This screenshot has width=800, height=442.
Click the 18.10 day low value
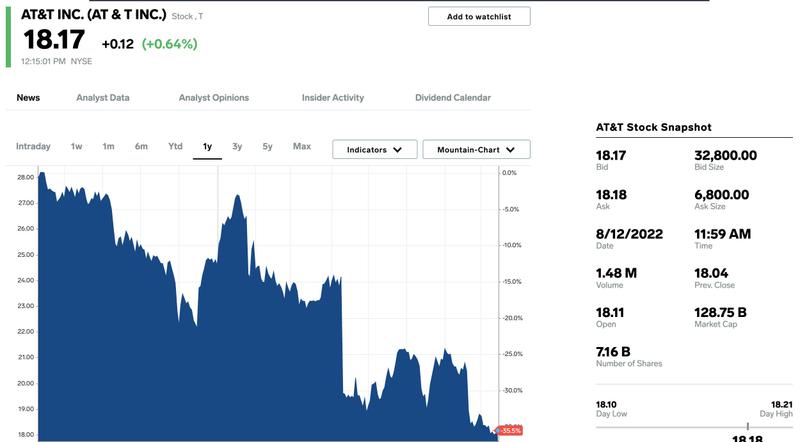click(606, 405)
